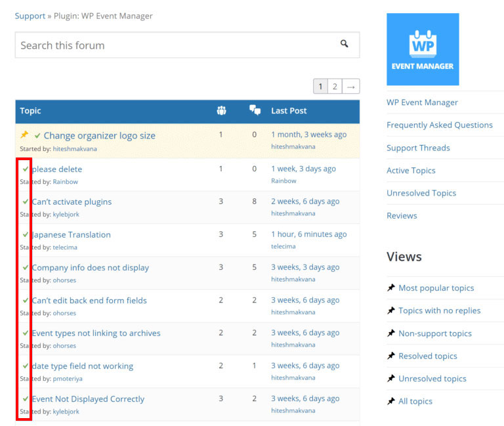The height and width of the screenshot is (426, 504).
Task: Select page 1 in pagination
Action: [x=320, y=87]
